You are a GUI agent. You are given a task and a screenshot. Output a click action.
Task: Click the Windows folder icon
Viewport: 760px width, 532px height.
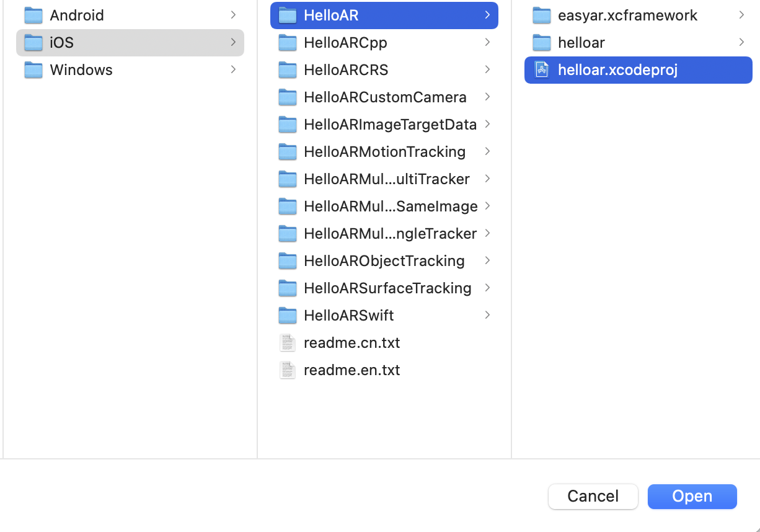[x=33, y=70]
